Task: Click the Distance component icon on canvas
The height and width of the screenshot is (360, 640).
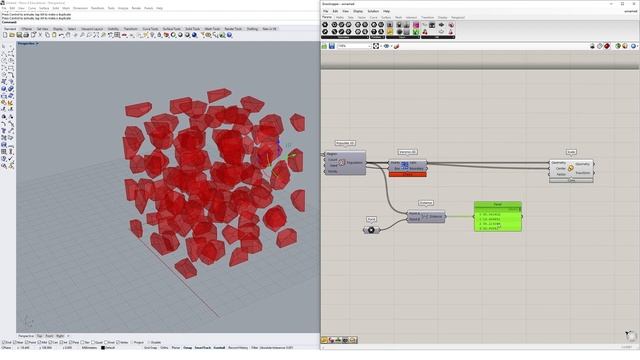Action: (425, 216)
